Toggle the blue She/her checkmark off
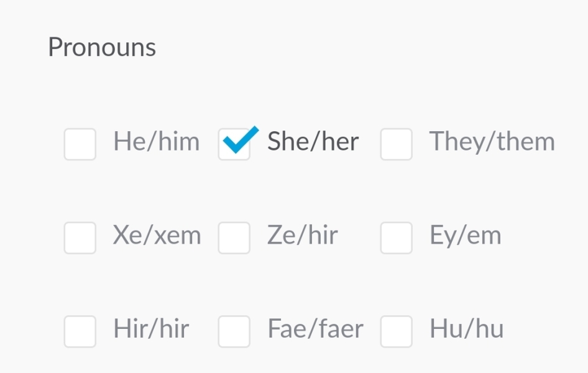 pos(234,143)
